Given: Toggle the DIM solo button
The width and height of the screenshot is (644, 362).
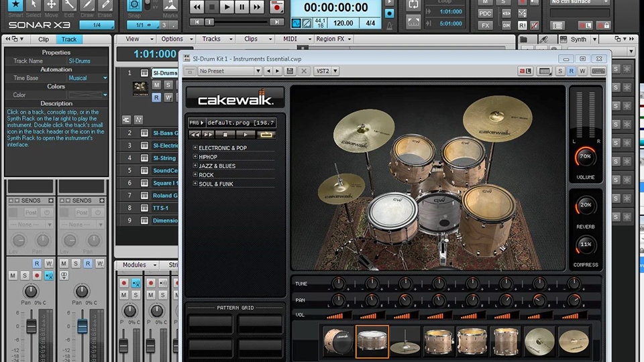Looking at the screenshot, I should (x=506, y=25).
